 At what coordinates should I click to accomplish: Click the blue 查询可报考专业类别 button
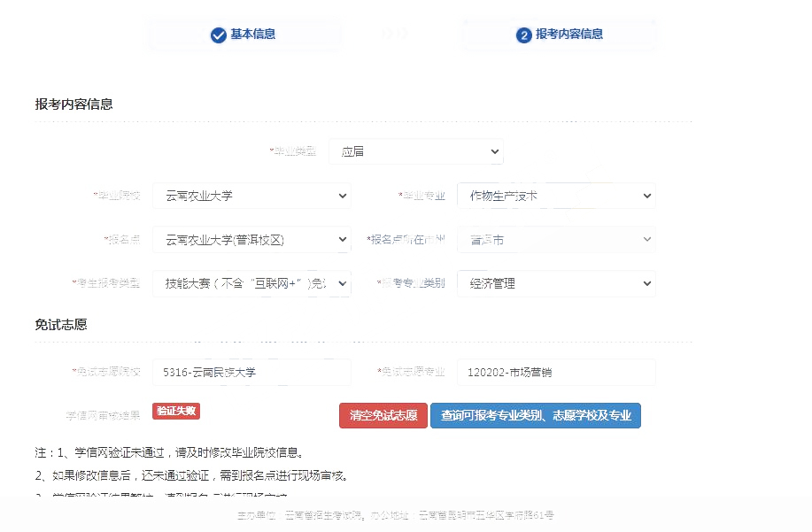pyautogui.click(x=535, y=415)
